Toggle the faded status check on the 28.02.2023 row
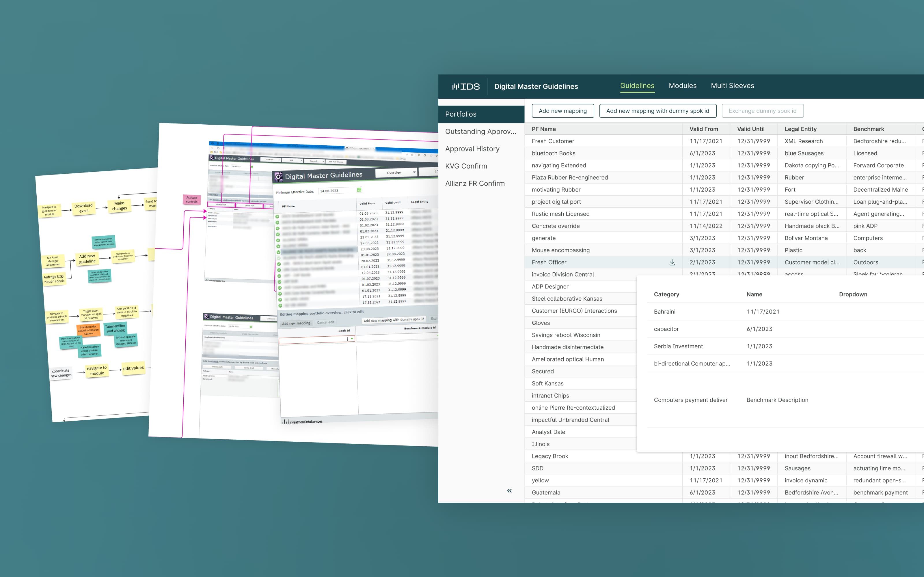The width and height of the screenshot is (924, 577). point(278,258)
